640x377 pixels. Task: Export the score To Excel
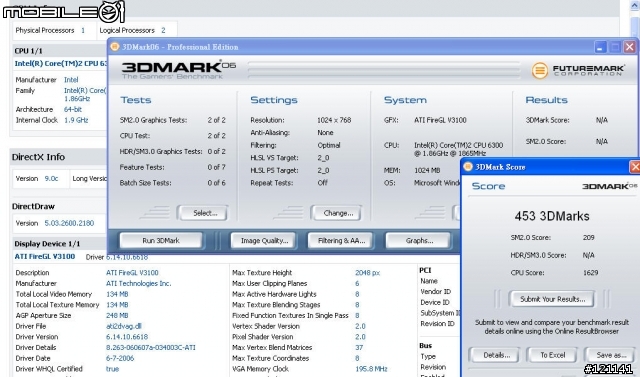552,355
